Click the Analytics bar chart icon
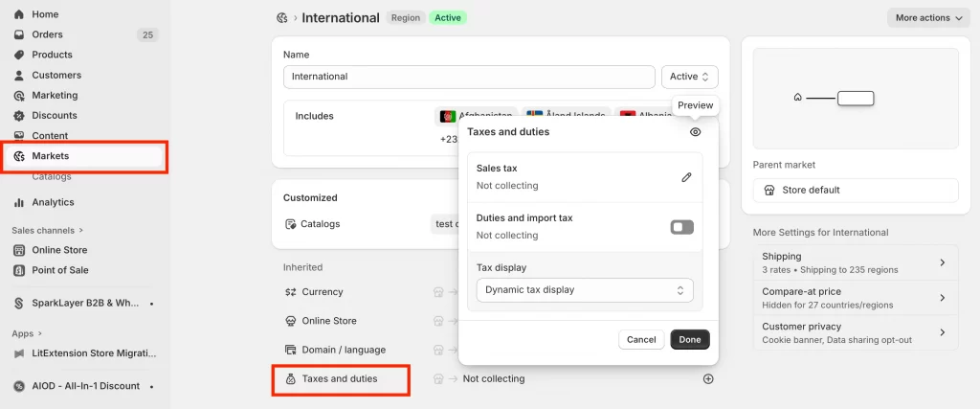This screenshot has width=980, height=409. (19, 202)
